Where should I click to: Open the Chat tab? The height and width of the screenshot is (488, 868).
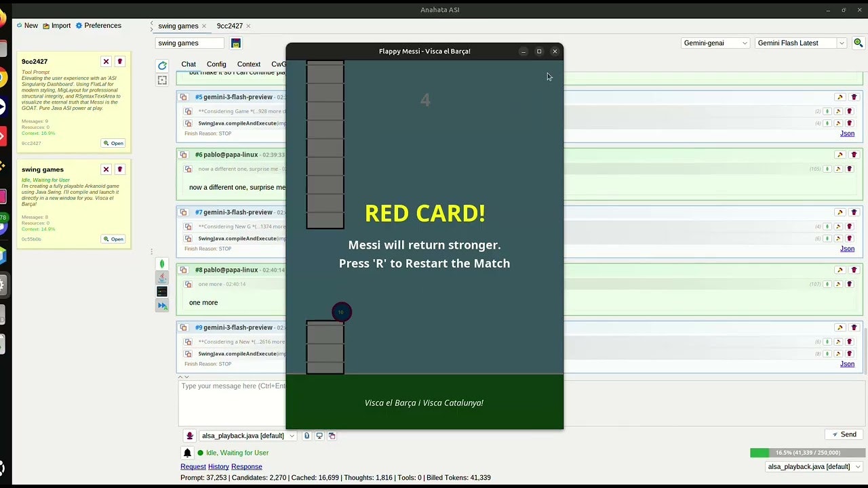point(189,64)
